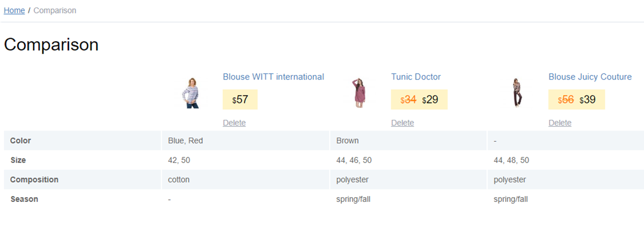Click the Tunic Doctor product thumbnail
The image size is (644, 246).
tap(360, 93)
